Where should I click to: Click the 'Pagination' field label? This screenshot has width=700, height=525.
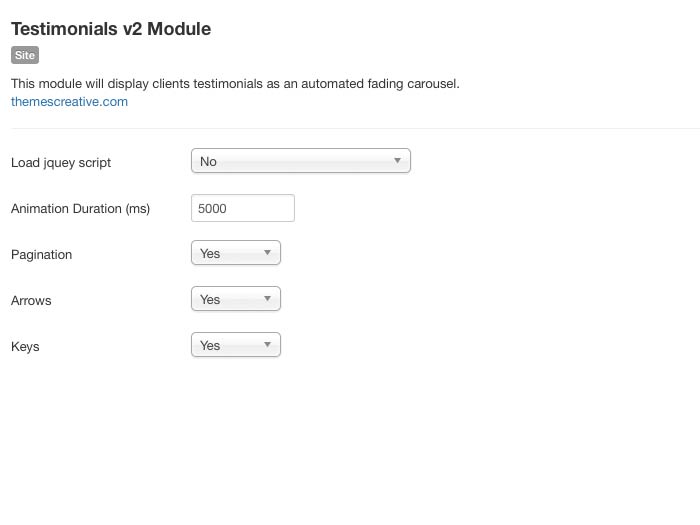pos(41,255)
